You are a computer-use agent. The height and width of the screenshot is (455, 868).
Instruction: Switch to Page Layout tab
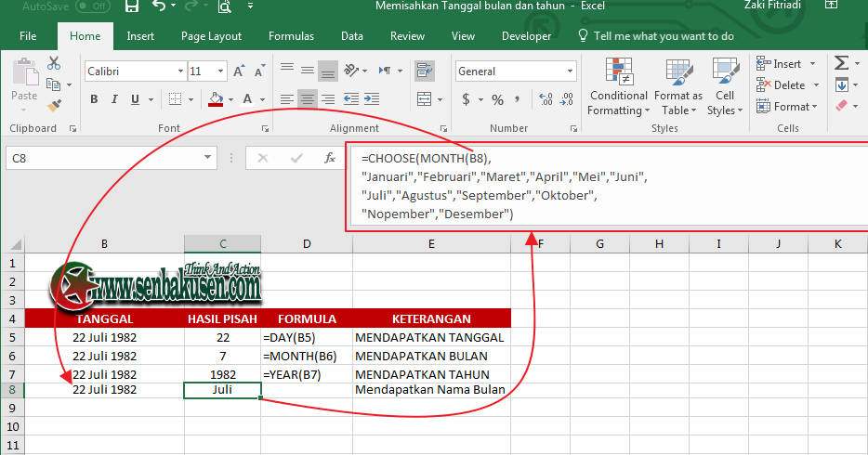(211, 36)
